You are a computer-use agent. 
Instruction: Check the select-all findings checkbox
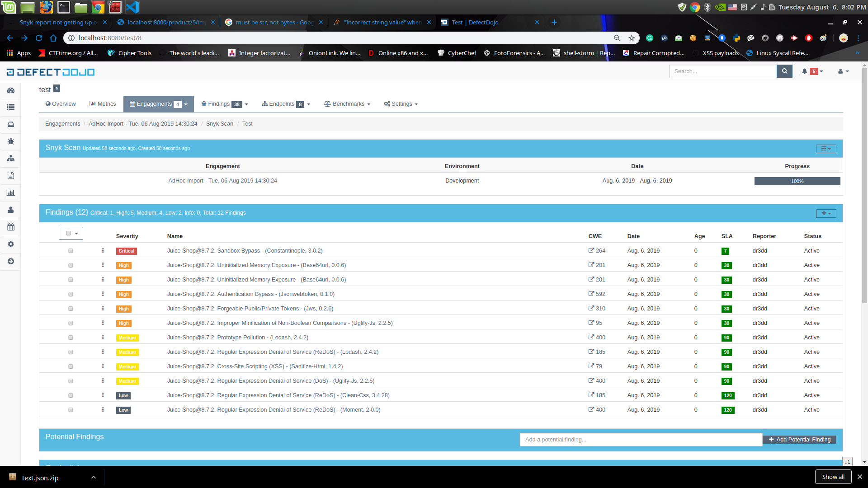click(x=68, y=233)
